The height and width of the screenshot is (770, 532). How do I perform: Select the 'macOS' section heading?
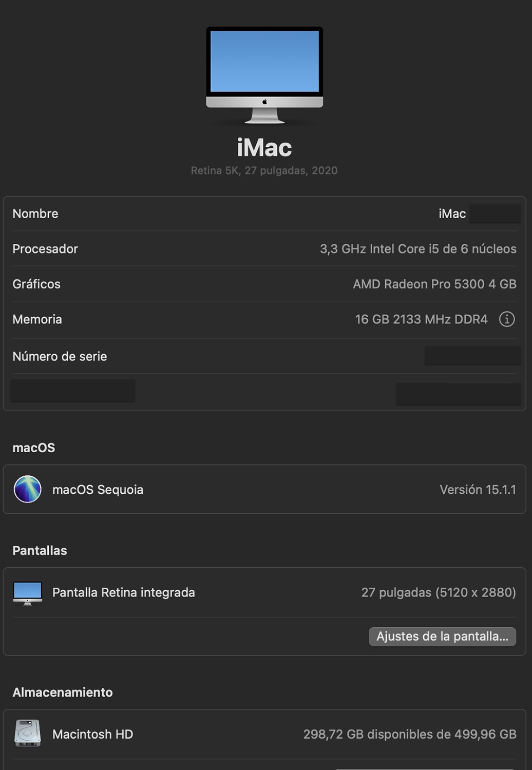[34, 448]
